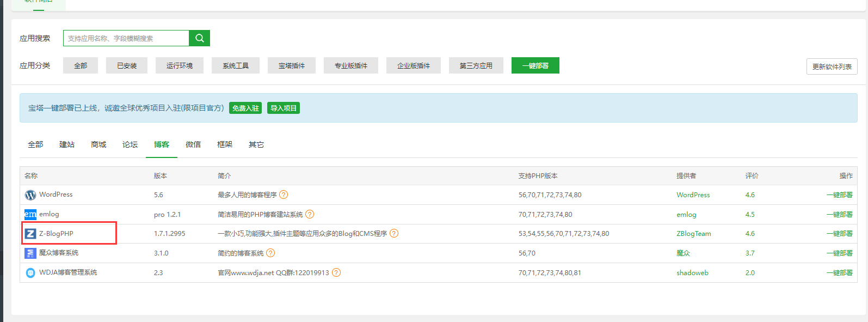
Task: Click the 3.7 rating for 魔众博客系统
Action: coord(750,253)
